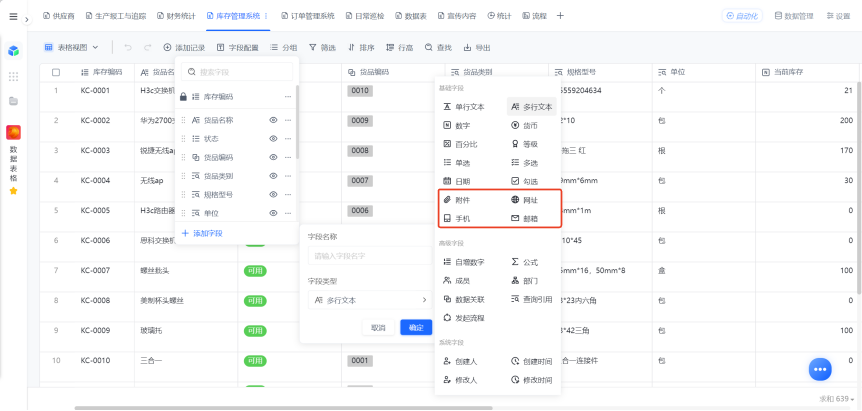Click the blue cube app icon
The width and height of the screenshot is (862, 411).
click(13, 51)
